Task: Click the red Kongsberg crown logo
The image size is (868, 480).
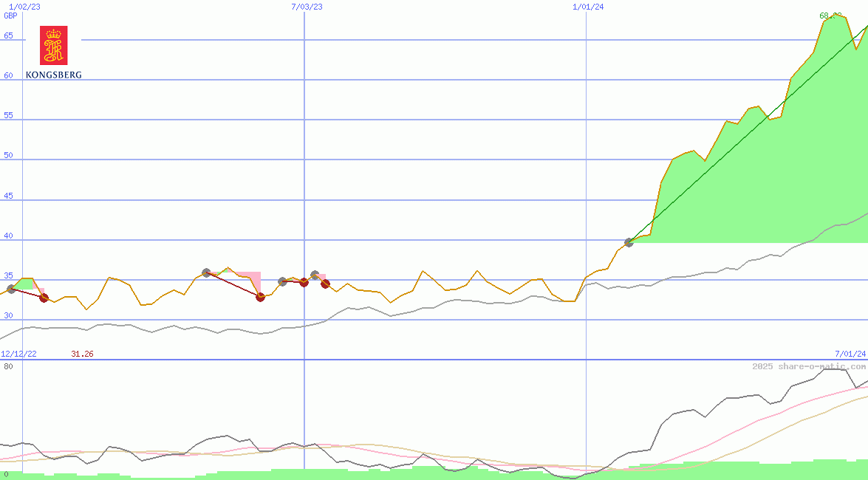Action: point(53,45)
